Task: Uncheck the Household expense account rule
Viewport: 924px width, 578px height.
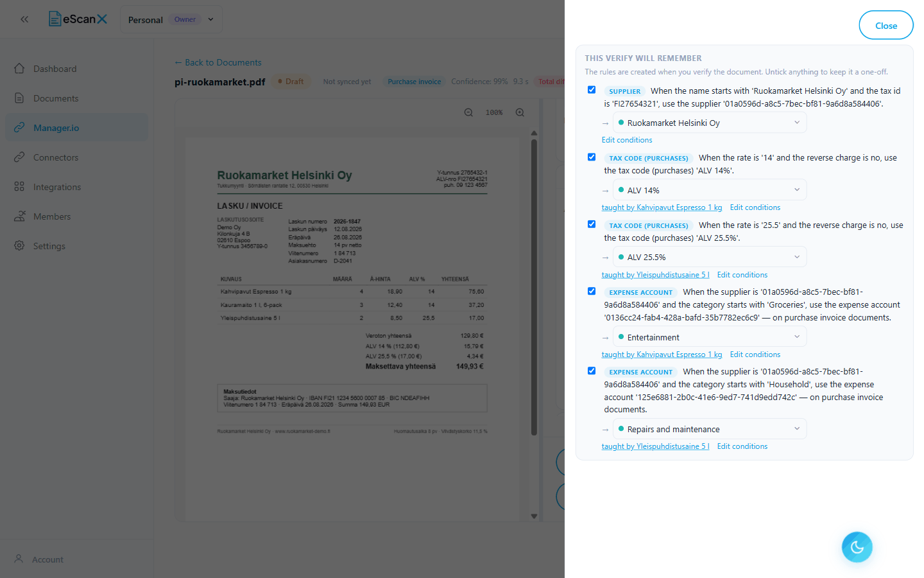Action: tap(592, 371)
